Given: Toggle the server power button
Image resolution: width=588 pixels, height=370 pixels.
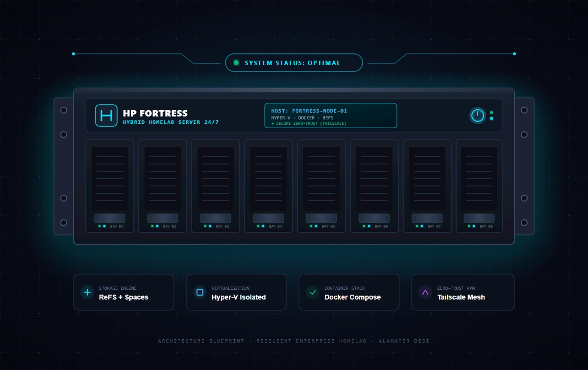Looking at the screenshot, I should 478,116.
